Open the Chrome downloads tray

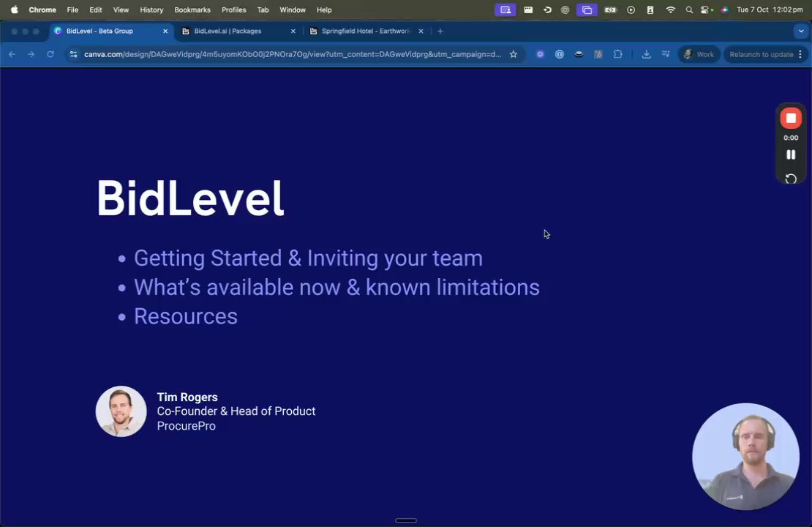646,54
